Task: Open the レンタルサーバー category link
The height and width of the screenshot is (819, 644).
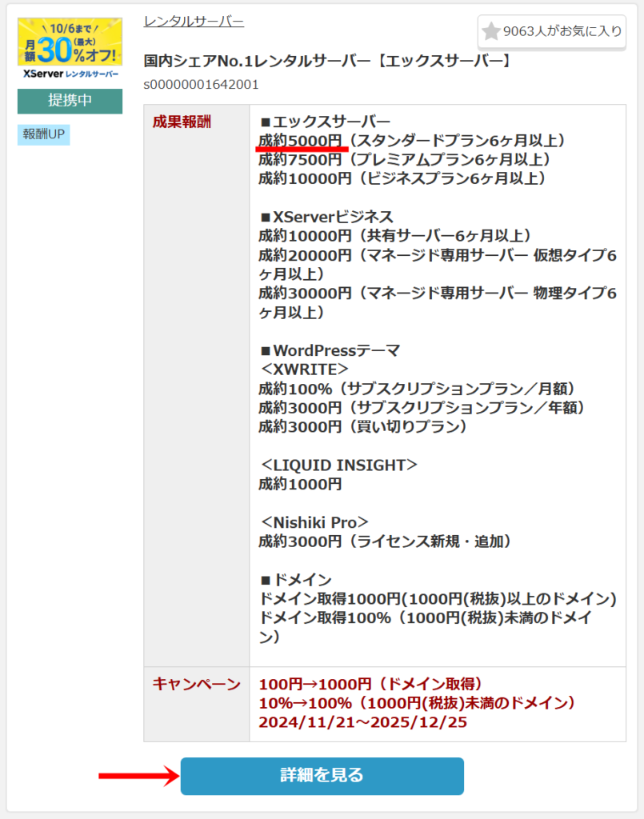Action: tap(194, 22)
